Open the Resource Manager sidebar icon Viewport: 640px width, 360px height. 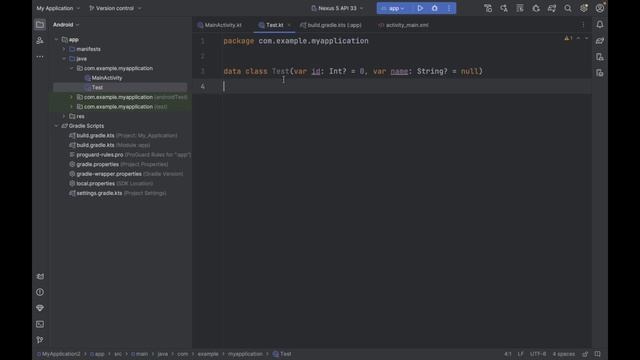click(x=40, y=40)
